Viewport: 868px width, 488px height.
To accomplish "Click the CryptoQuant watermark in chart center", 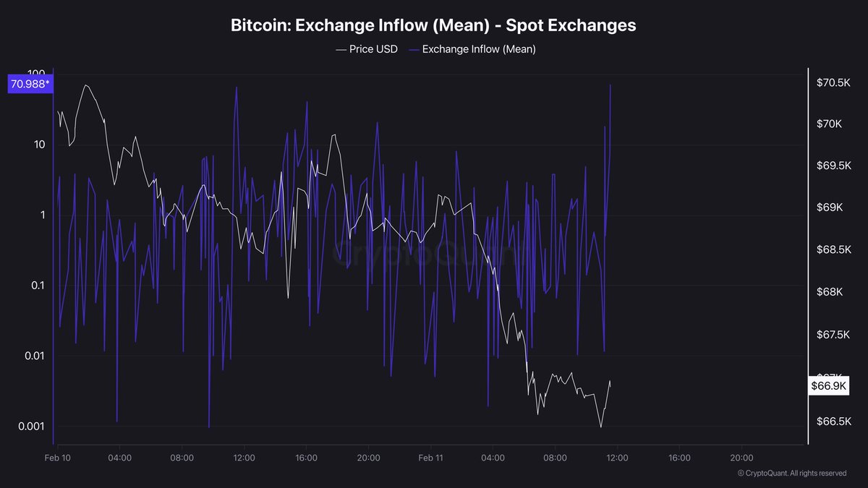I will point(427,254).
